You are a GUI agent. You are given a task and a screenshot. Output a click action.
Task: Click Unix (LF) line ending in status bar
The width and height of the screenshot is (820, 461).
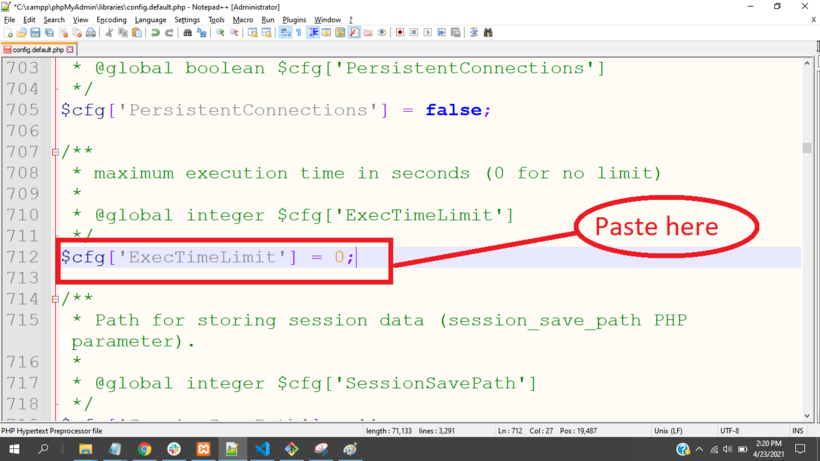(x=667, y=431)
